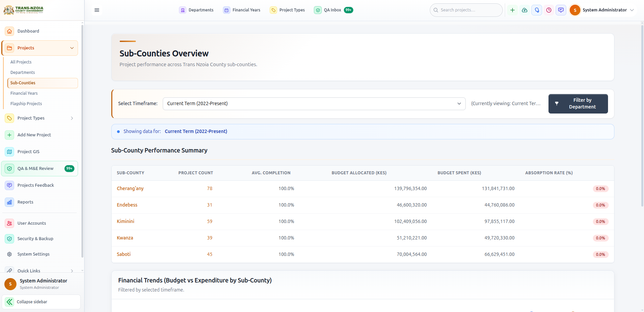This screenshot has width=644, height=312.
Task: Open the Cherang'any sub-county link
Action: [x=130, y=189]
